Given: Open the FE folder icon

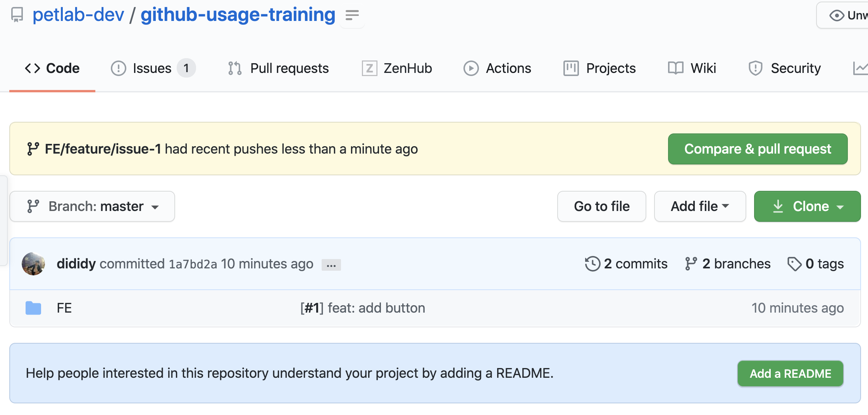Looking at the screenshot, I should coord(33,308).
